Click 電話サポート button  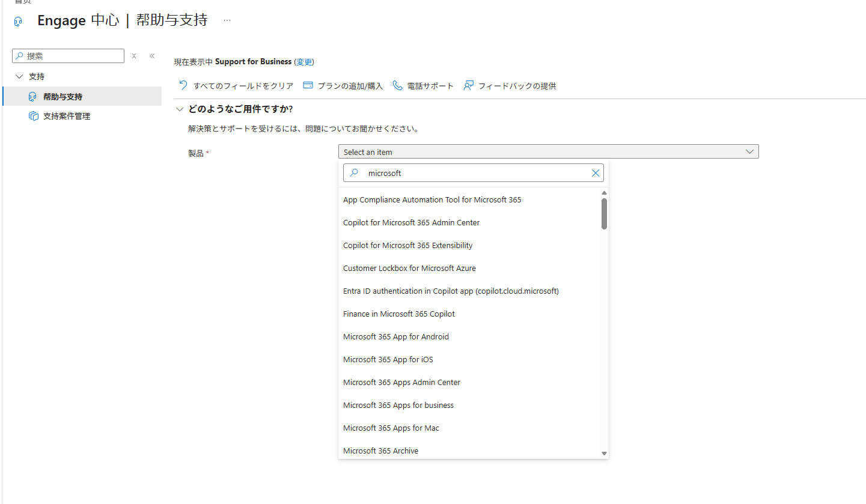point(423,86)
